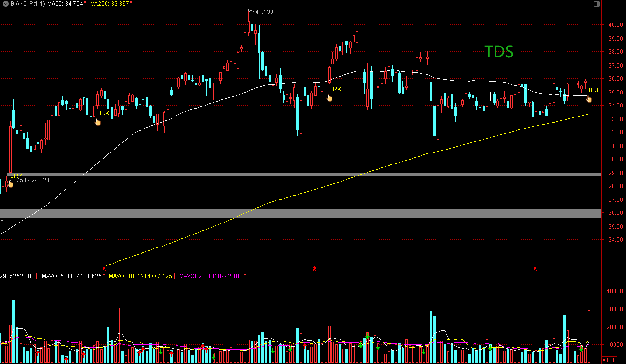Viewport: 626px width, 364px height.
Task: Select the leftmost s split marker below chart
Action: [x=104, y=269]
